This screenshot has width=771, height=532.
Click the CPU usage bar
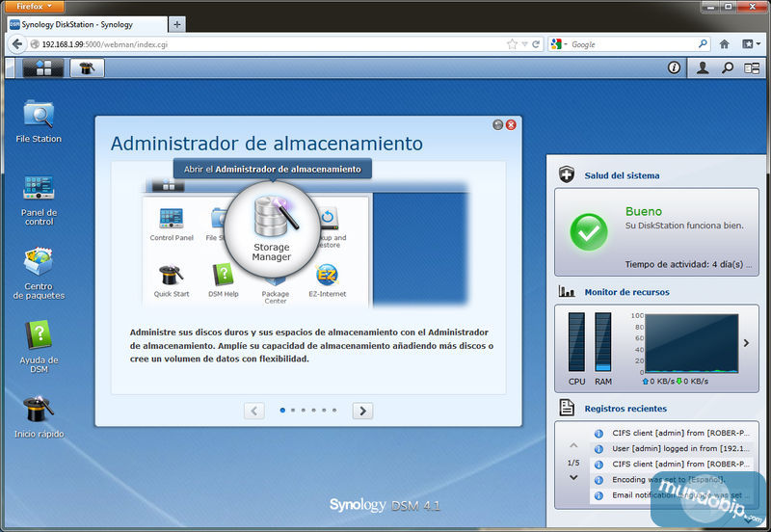(x=576, y=342)
